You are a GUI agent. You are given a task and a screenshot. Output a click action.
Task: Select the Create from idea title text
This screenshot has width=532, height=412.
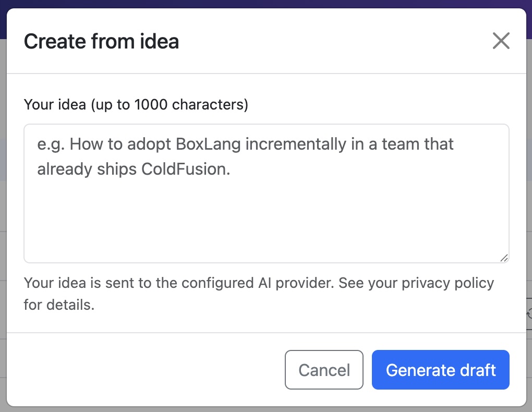point(101,41)
